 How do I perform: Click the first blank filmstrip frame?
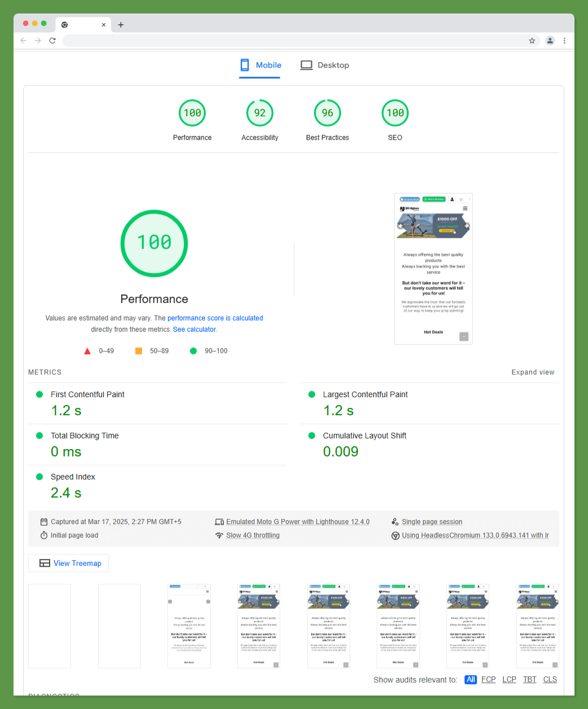click(x=50, y=626)
